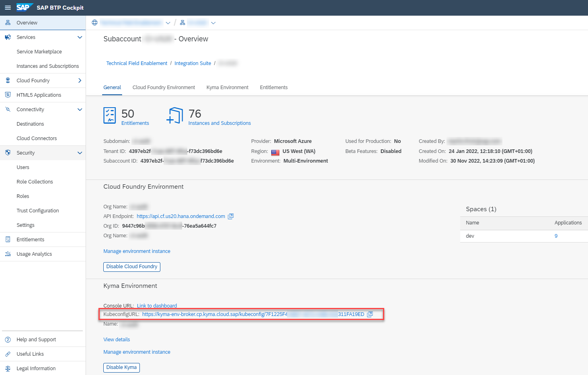588x375 pixels.
Task: Click the large Entitlements checklist icon
Action: 110,115
